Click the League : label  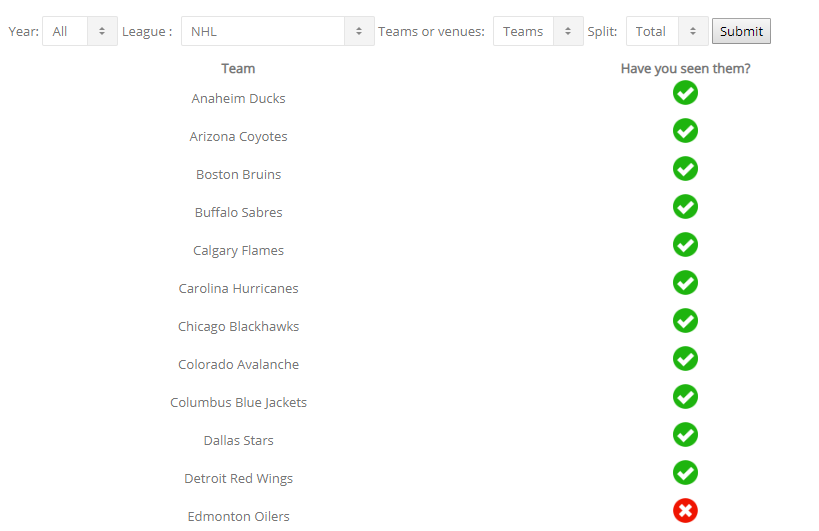[147, 32]
